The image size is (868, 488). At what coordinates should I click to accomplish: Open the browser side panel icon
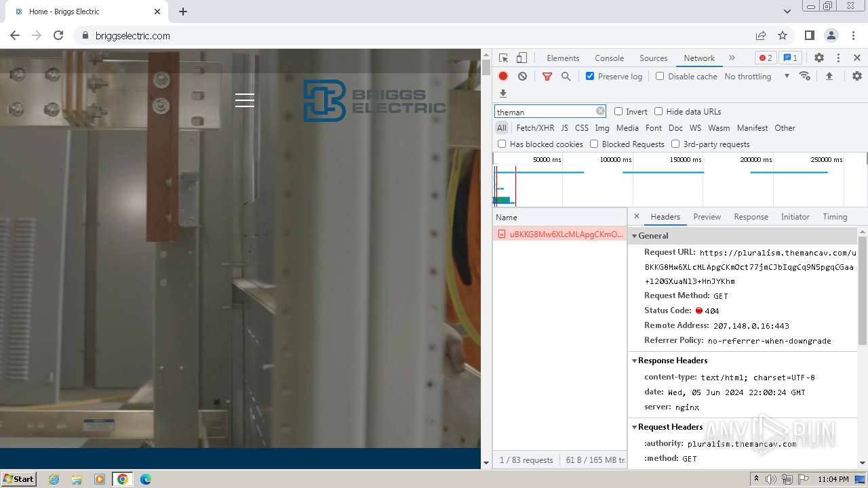(x=810, y=35)
